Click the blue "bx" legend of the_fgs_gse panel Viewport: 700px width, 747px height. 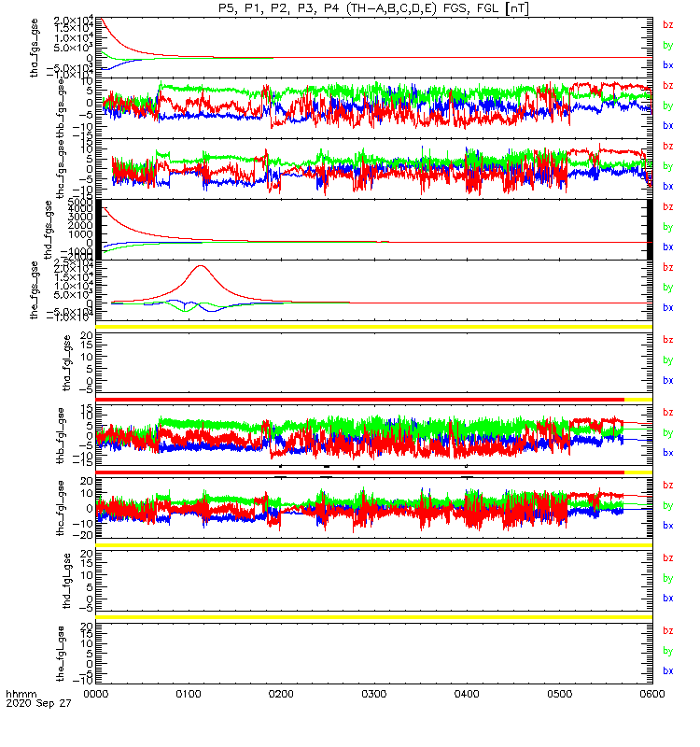(668, 308)
